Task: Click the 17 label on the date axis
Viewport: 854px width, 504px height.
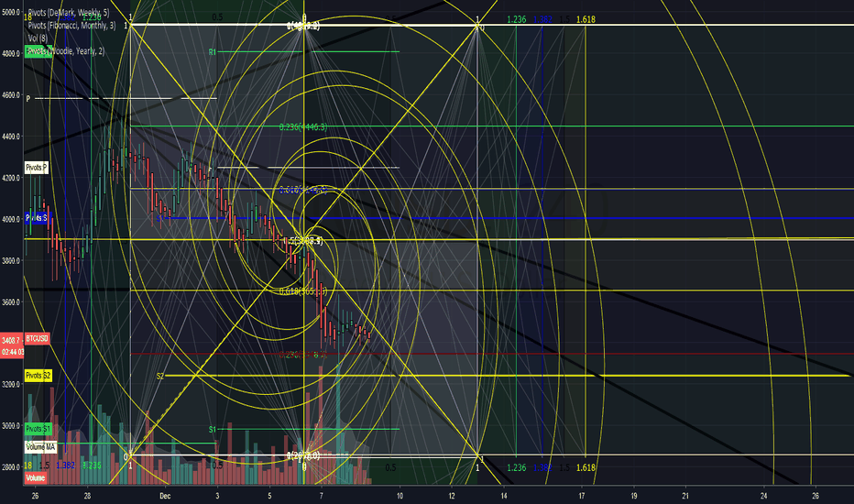Action: point(582,496)
